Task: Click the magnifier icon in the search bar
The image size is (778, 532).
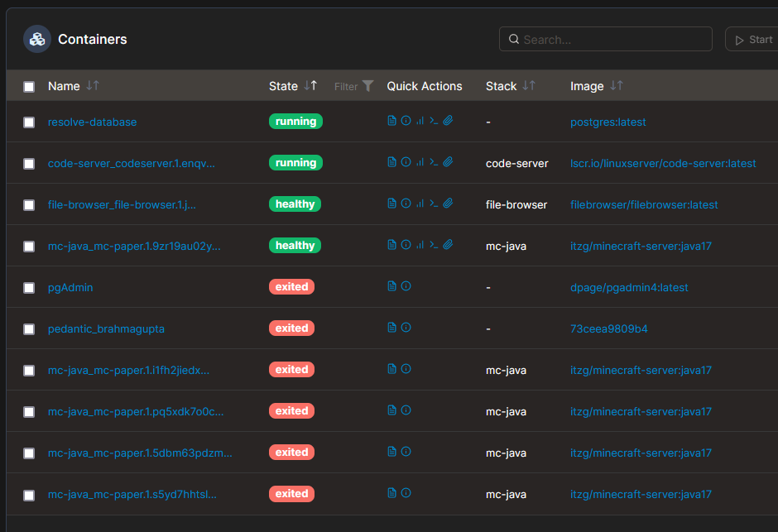Action: (513, 39)
